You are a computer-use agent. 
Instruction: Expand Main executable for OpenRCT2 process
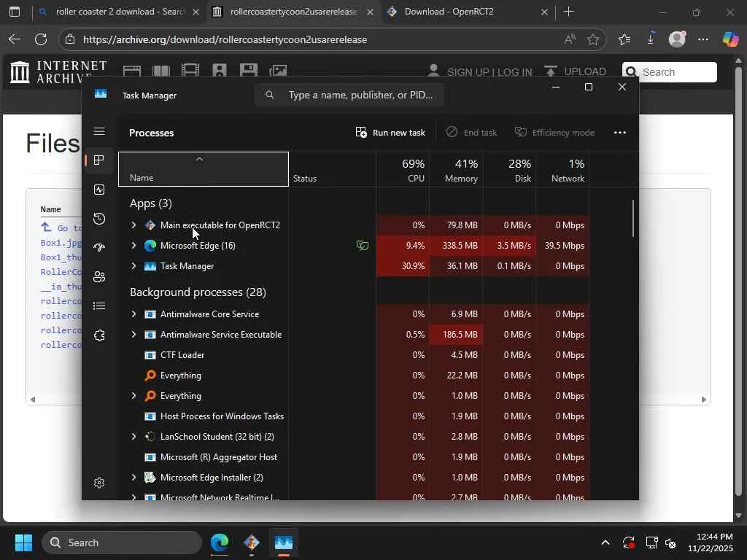click(x=134, y=225)
